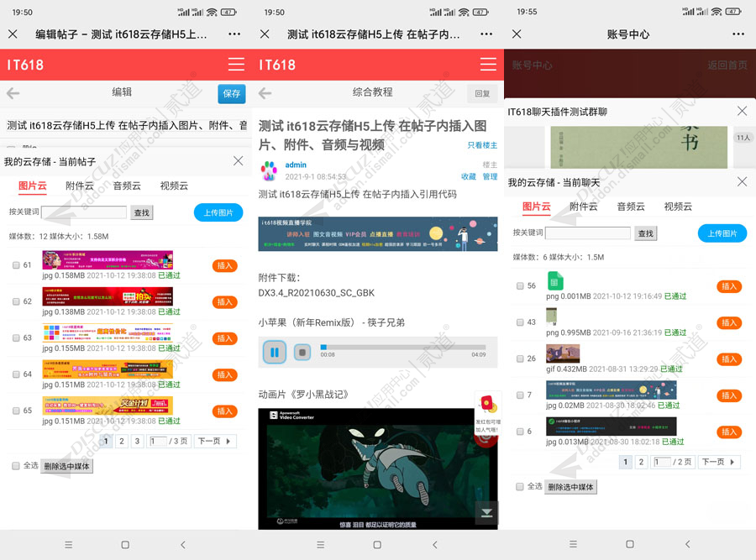Screen dimensions: 756x560
Task: Switch to the 附件云 tab
Action: click(x=80, y=186)
